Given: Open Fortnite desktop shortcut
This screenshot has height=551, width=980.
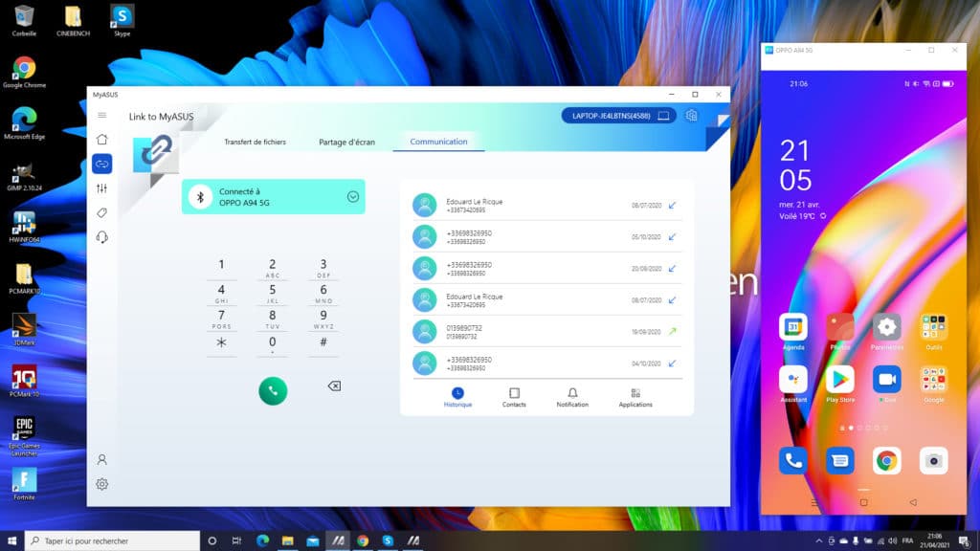Looking at the screenshot, I should (x=24, y=484).
